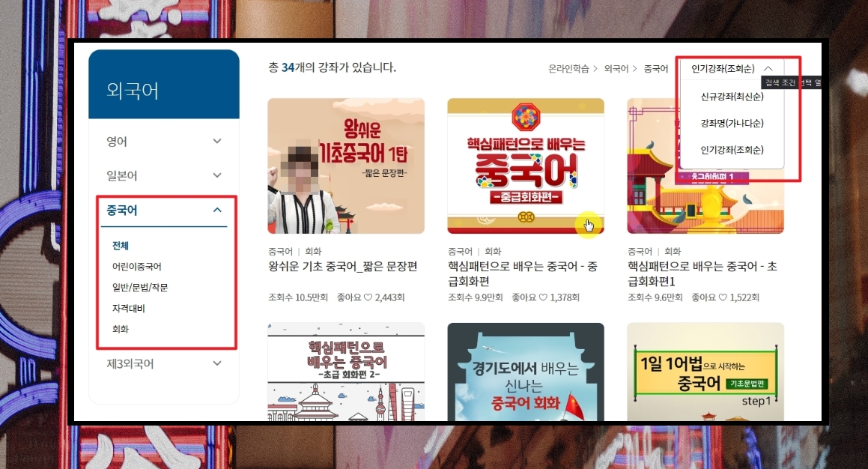868x469 pixels.
Task: Open 핵심패턴으로 배우는 중국어 - 중급회화편 title
Action: [x=523, y=273]
